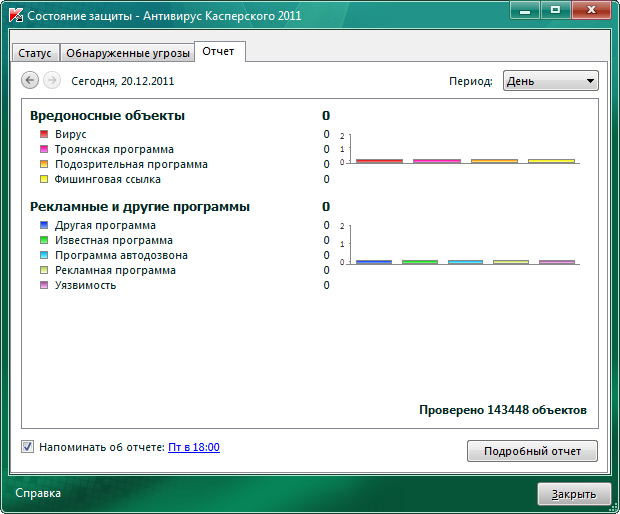Viewport: 620px width, 514px height.
Task: Click the Вредоносные объекты heading
Action: [108, 116]
